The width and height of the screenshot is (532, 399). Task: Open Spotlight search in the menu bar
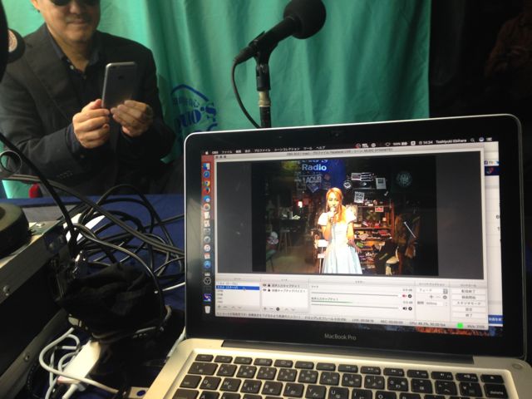(x=472, y=140)
